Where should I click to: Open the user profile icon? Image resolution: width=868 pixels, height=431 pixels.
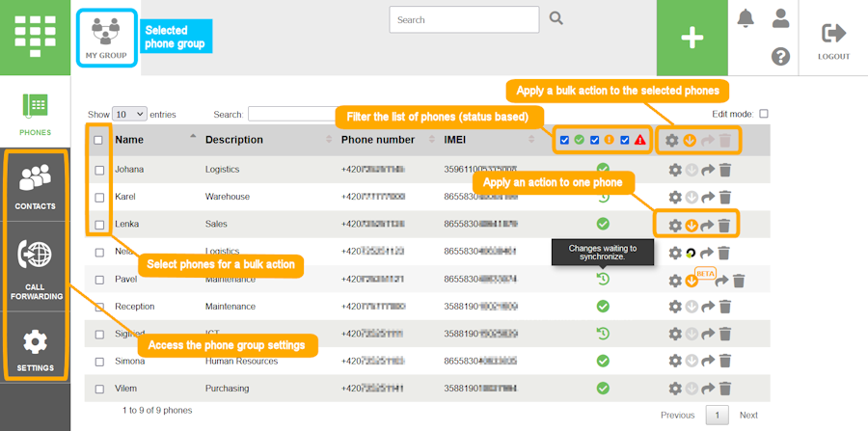click(781, 18)
